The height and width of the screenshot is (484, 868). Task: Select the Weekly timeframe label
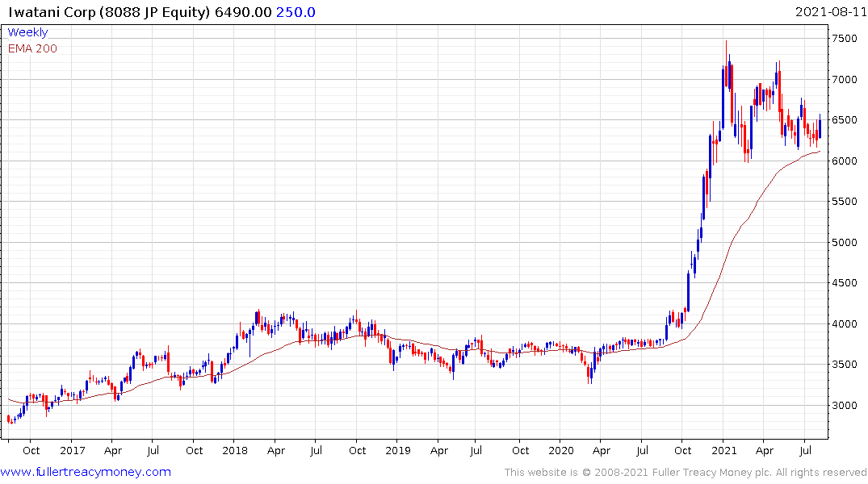click(27, 32)
